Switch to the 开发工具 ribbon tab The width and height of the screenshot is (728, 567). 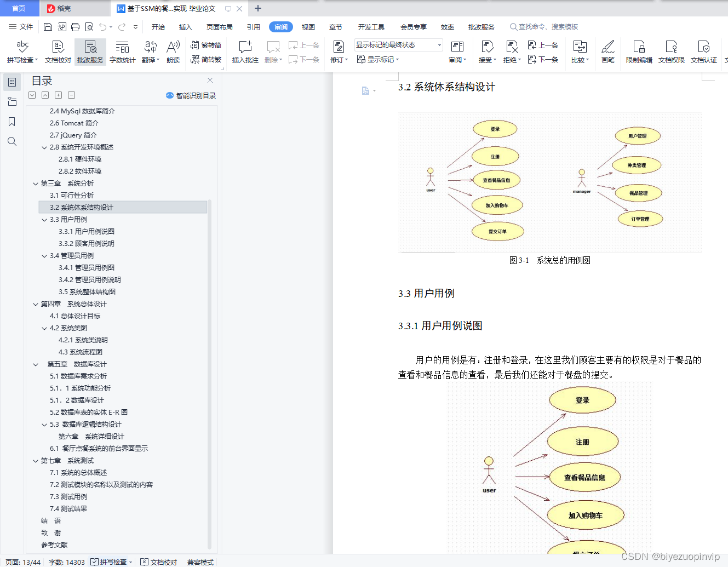point(371,27)
